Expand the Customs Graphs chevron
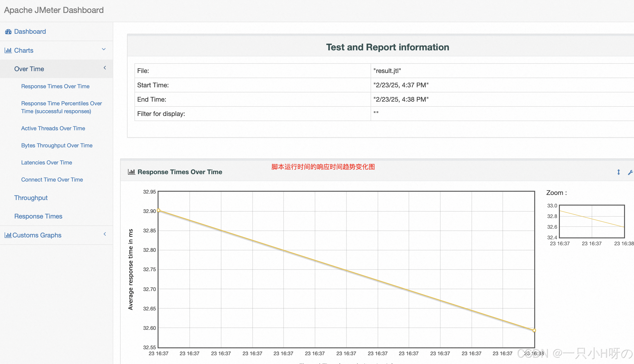Viewport: 634px width, 364px height. (105, 234)
